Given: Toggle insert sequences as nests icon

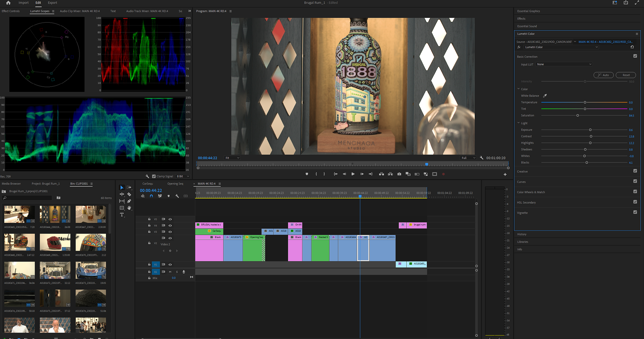Looking at the screenshot, I should [x=143, y=196].
